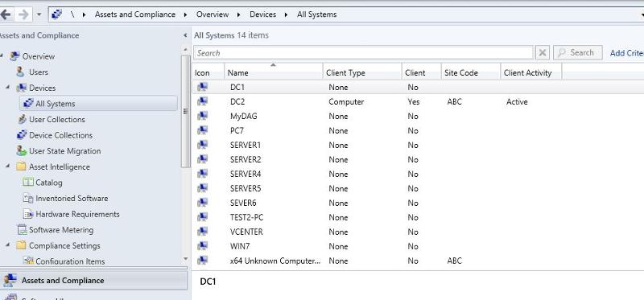
Task: Sort by Client Activity column header
Action: [531, 72]
